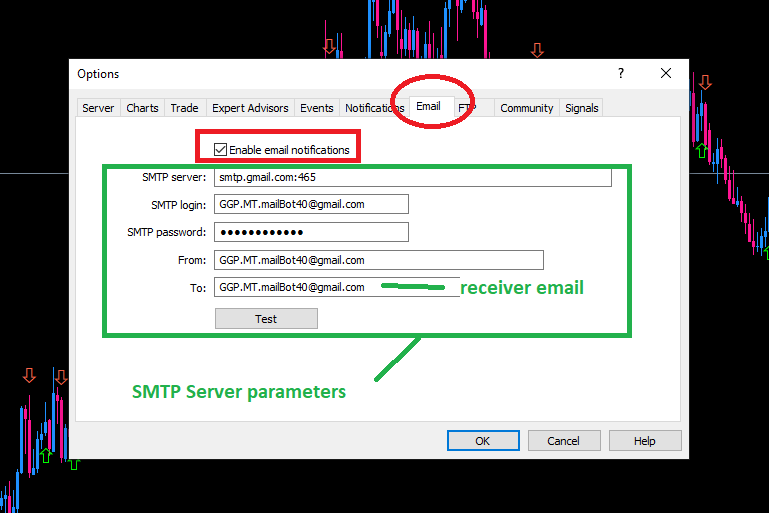Click inside the SMTP password field
The width and height of the screenshot is (769, 513).
click(x=311, y=232)
